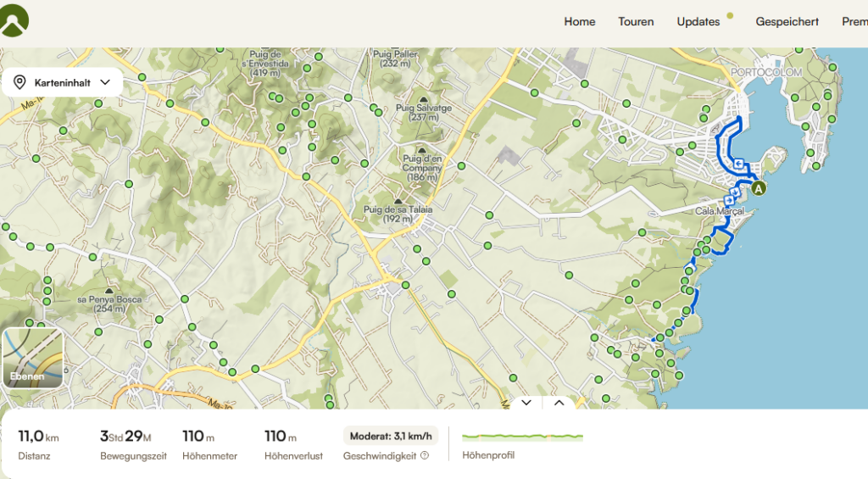Click the Updates notification dot
868x479 pixels.
point(730,15)
